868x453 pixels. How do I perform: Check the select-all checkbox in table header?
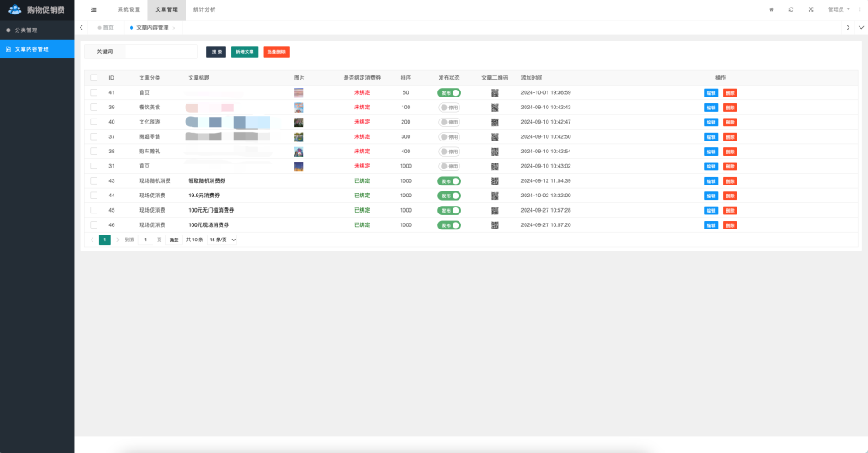94,77
